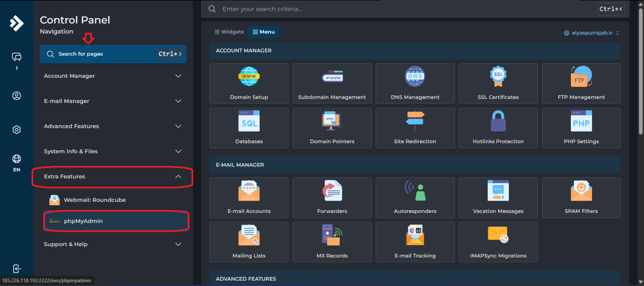Viewport: 644px width, 286px height.
Task: Select the Hotlinks Protection padlock icon
Action: [498, 122]
